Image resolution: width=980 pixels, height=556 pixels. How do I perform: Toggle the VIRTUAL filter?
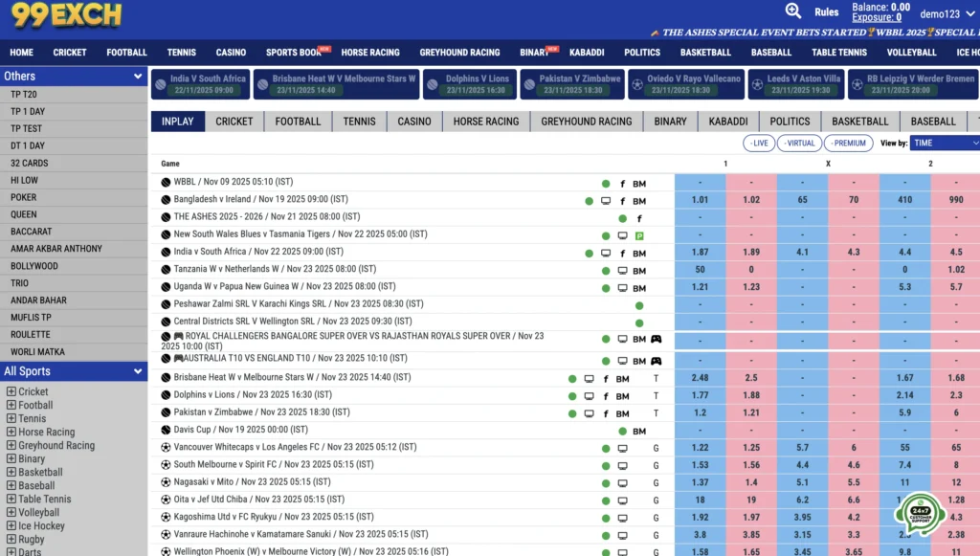coord(798,143)
